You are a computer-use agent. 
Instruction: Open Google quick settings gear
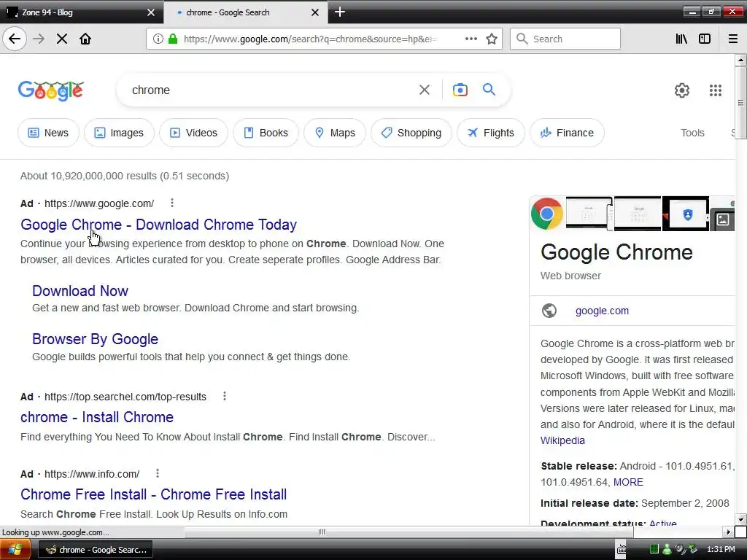682,90
